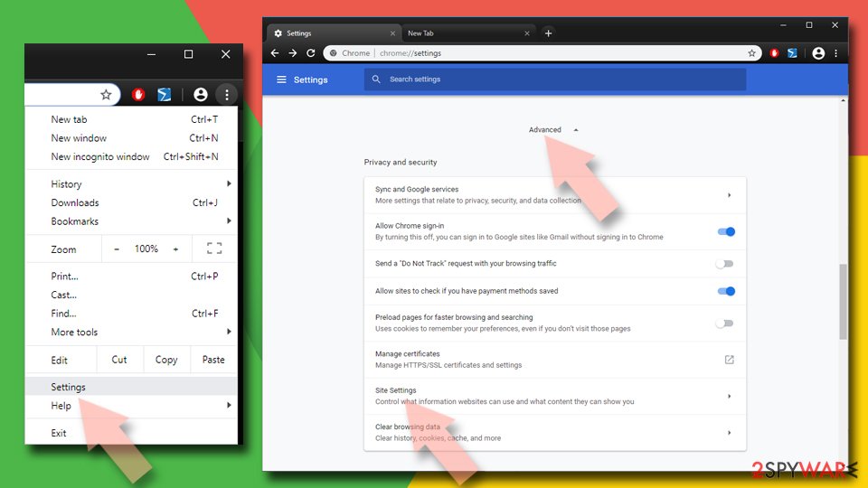Click Clear browsing data row label
The height and width of the screenshot is (488, 868).
point(408,427)
